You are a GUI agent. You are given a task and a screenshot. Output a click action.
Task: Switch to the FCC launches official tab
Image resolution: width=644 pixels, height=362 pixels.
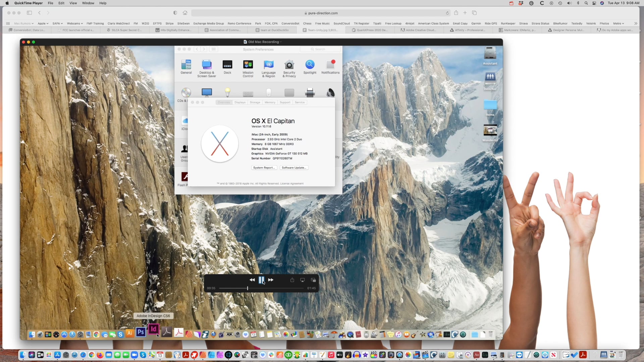click(75, 30)
